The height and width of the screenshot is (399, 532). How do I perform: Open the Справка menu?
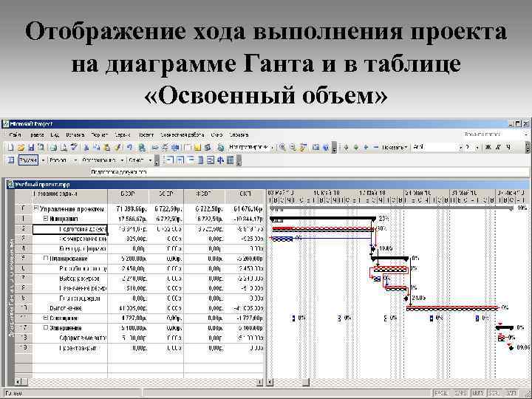point(239,134)
